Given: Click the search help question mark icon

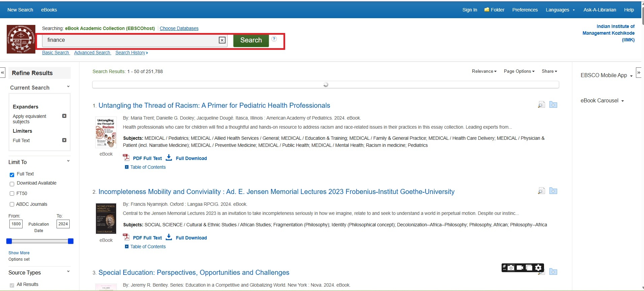Looking at the screenshot, I should (x=274, y=39).
